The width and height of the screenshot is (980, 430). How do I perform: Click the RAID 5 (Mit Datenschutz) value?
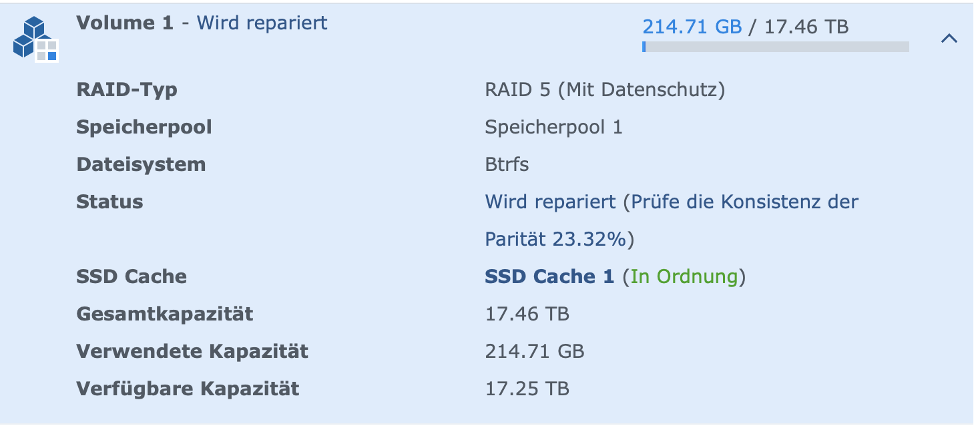tap(605, 89)
